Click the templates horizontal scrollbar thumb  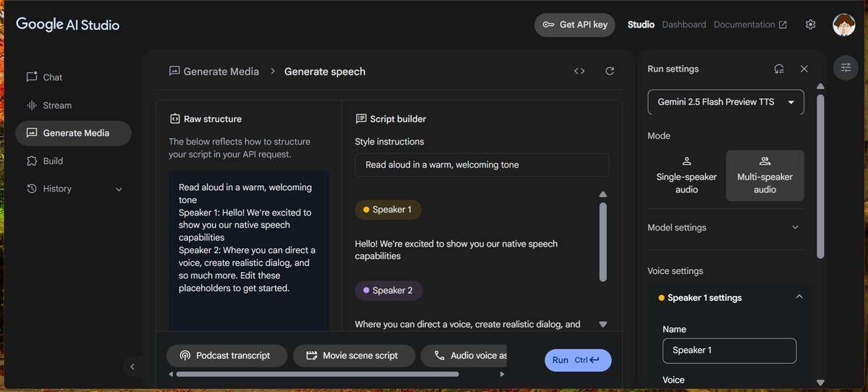(x=318, y=375)
